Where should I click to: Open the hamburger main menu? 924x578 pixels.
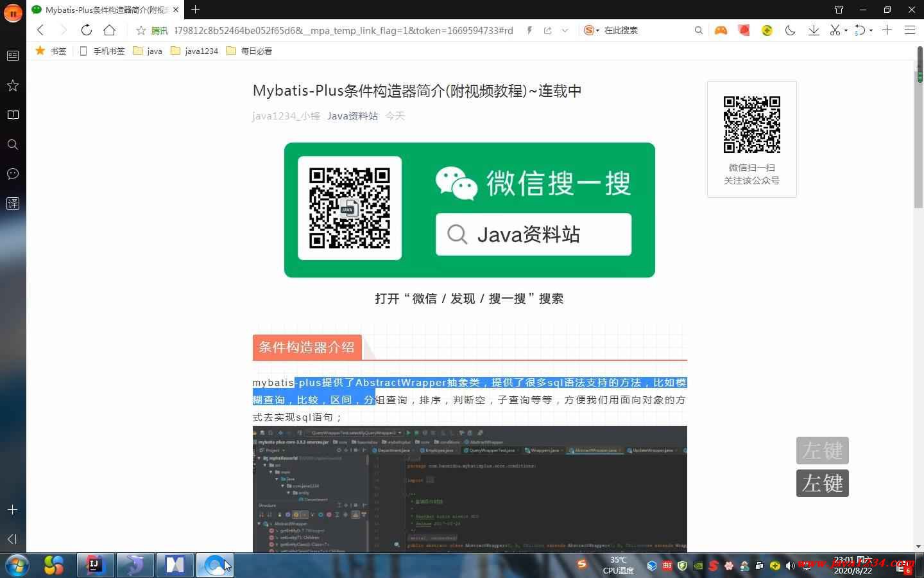910,30
